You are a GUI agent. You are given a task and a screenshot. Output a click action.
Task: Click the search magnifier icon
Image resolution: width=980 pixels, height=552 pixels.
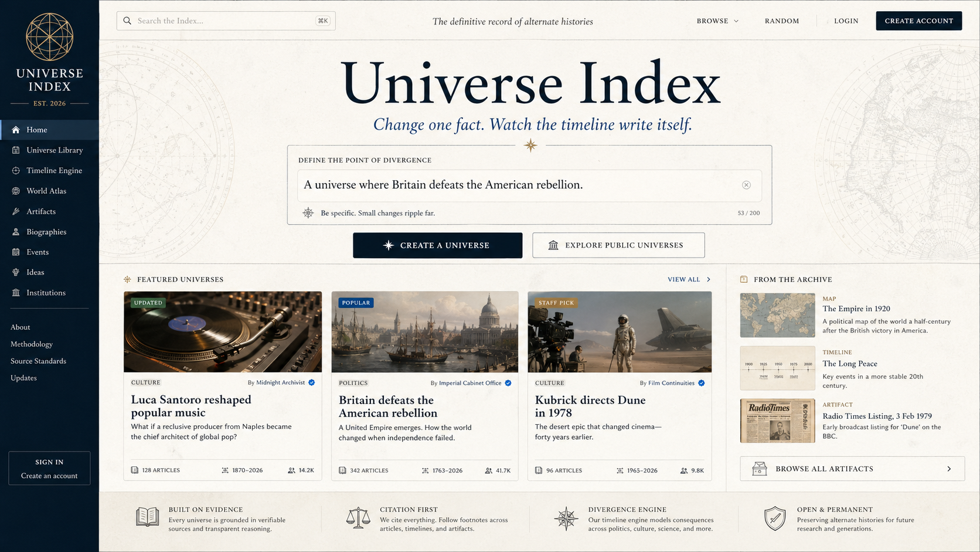tap(127, 21)
